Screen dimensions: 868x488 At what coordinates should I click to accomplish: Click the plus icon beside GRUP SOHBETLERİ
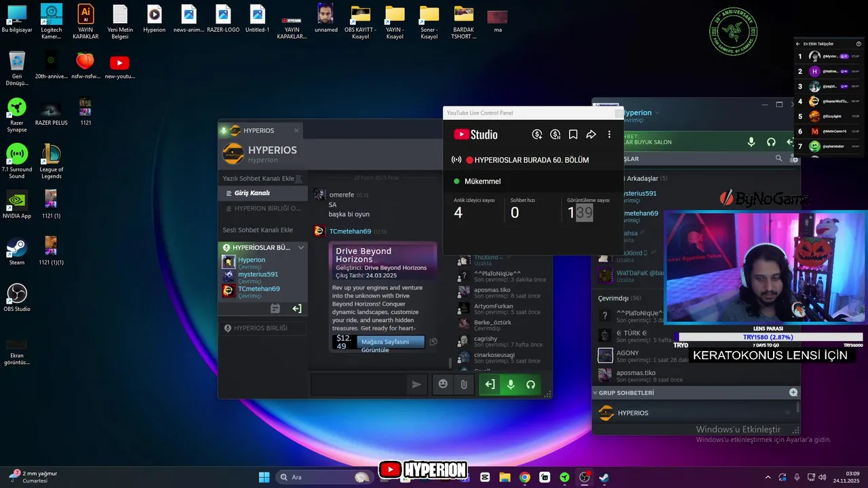pos(793,392)
